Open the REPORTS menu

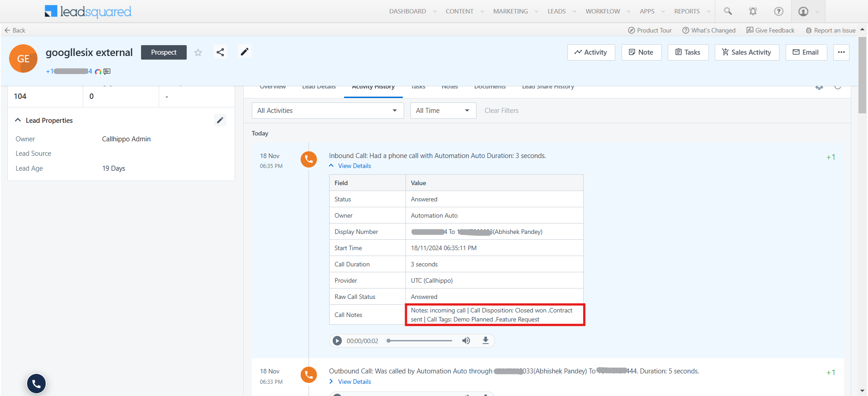(687, 11)
